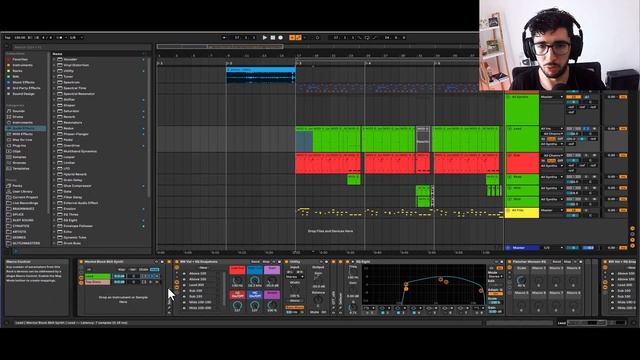Select Limiter in device list
Image resolution: width=640 pixels, height=360 pixels.
click(x=69, y=162)
